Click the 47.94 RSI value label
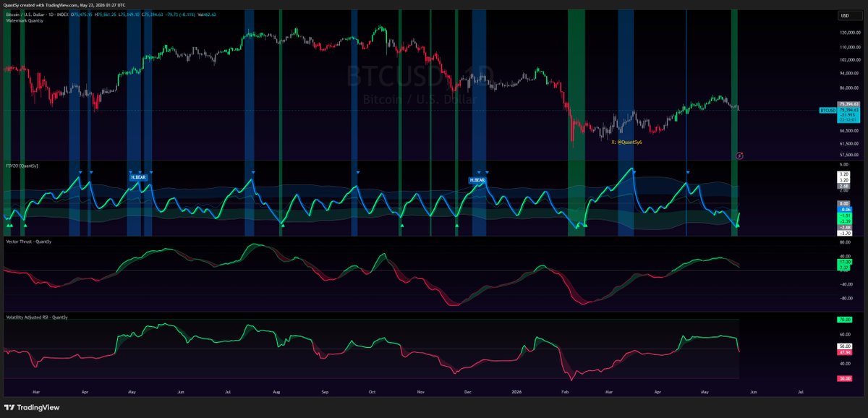This screenshot has width=868, height=418. click(846, 354)
